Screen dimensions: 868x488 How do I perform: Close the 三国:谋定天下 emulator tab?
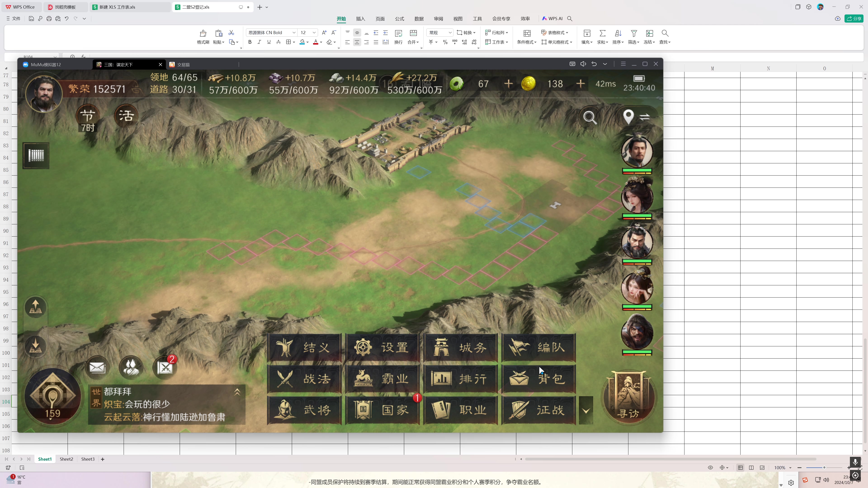click(x=160, y=65)
